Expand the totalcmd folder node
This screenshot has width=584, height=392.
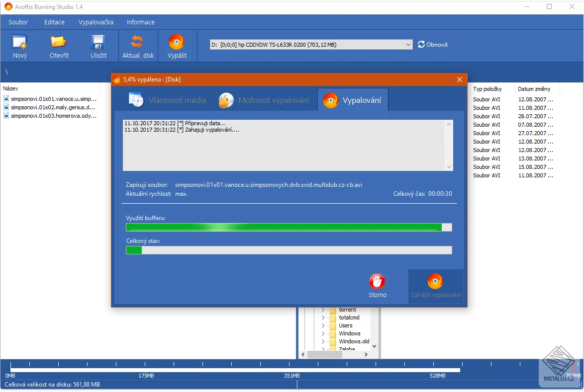(323, 317)
